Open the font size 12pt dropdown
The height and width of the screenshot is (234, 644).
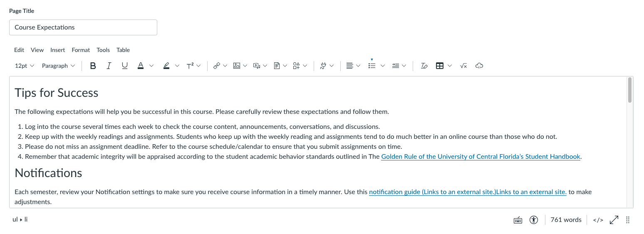pyautogui.click(x=25, y=66)
